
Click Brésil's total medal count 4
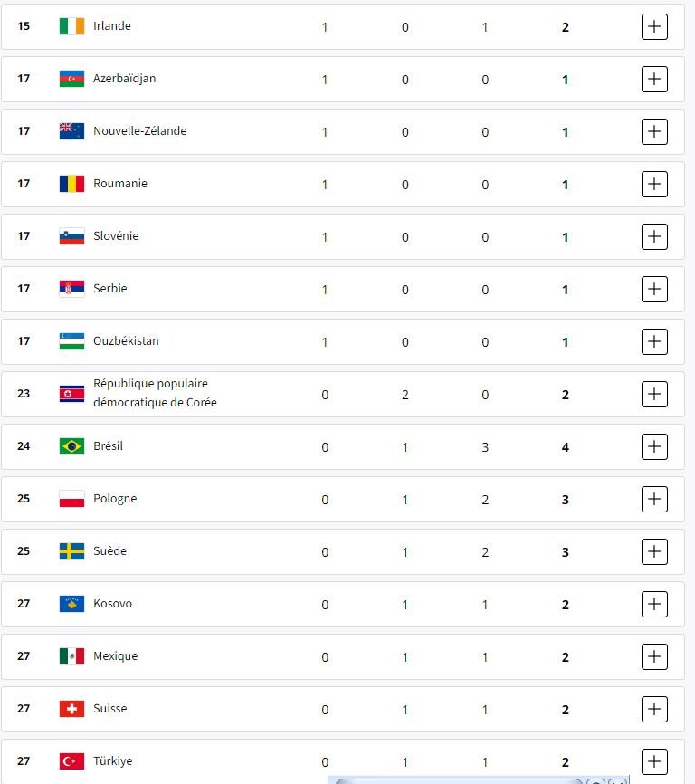566,447
